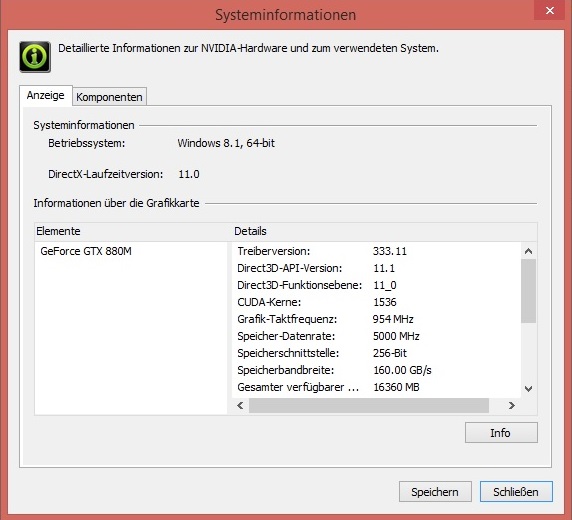Click the Schließen button
This screenshot has height=520, width=572.
click(516, 492)
